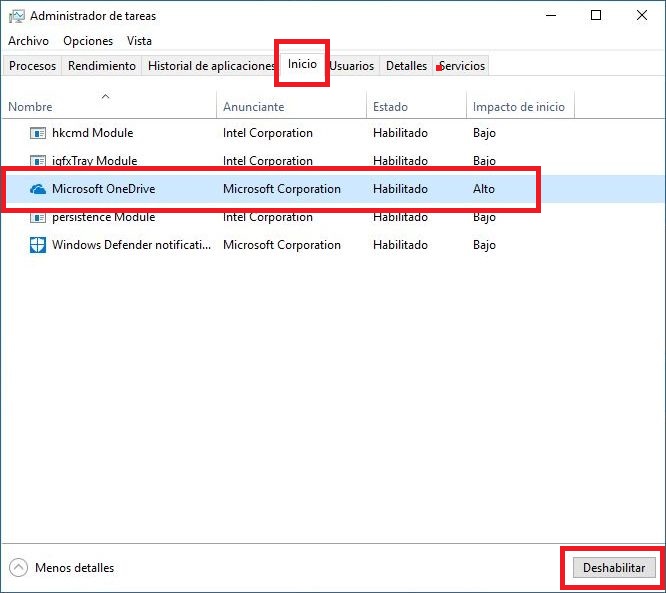Open the Opciones menu
The height and width of the screenshot is (593, 666).
pos(88,41)
